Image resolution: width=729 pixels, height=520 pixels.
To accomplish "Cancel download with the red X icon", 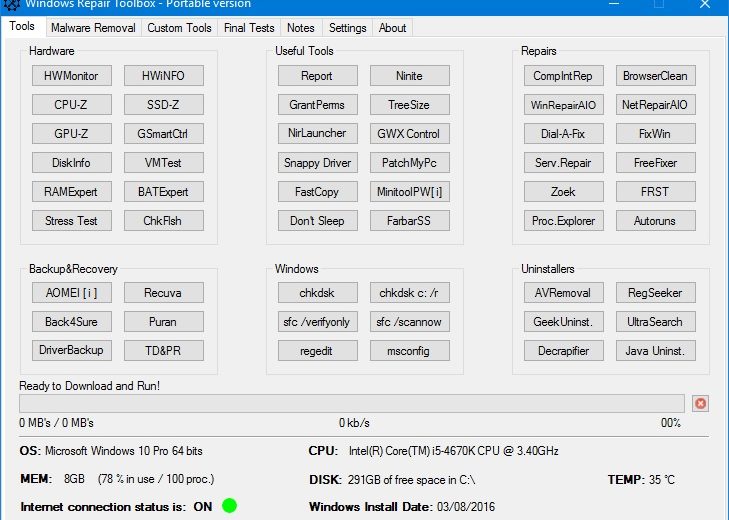I will pyautogui.click(x=700, y=403).
